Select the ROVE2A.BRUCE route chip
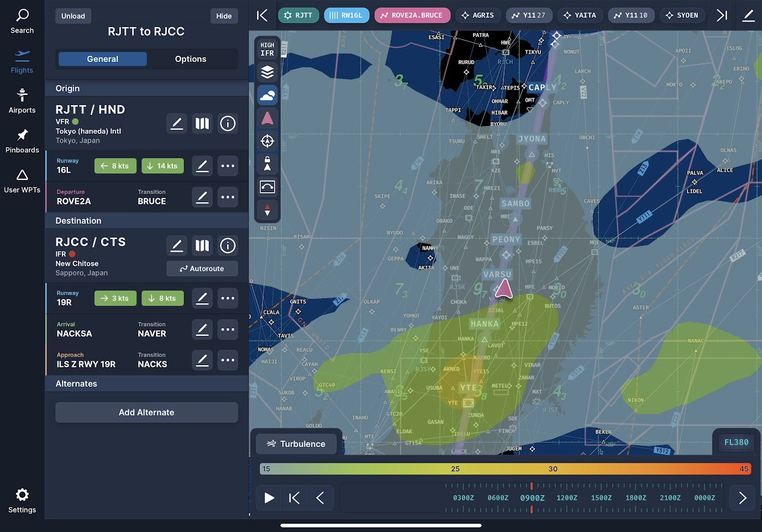762x532 pixels. point(412,15)
